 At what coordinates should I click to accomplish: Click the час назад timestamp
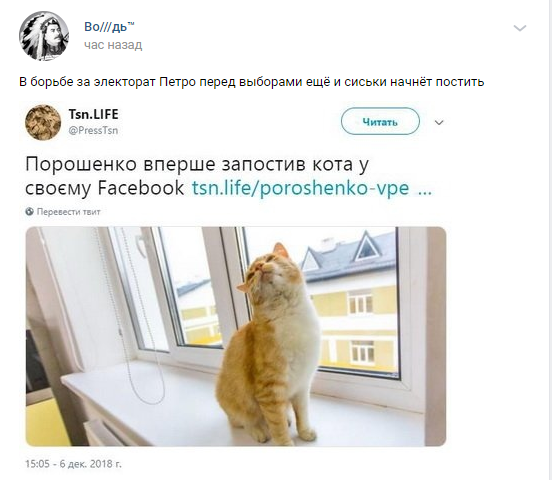point(113,45)
